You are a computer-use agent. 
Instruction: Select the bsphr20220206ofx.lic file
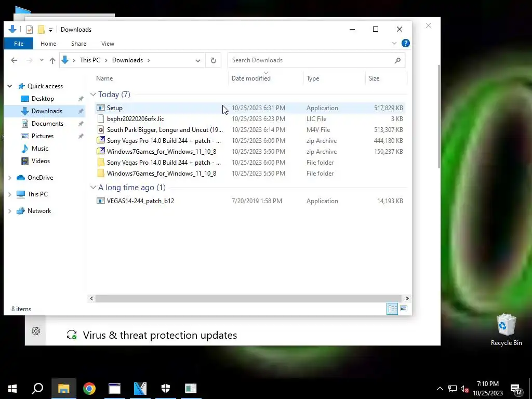[250, 119]
